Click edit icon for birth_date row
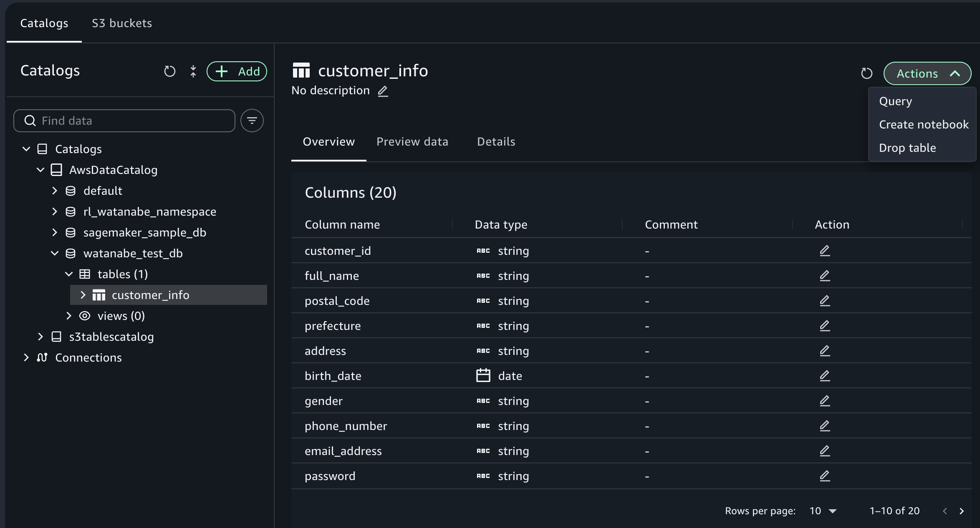The height and width of the screenshot is (528, 980). [x=824, y=376]
